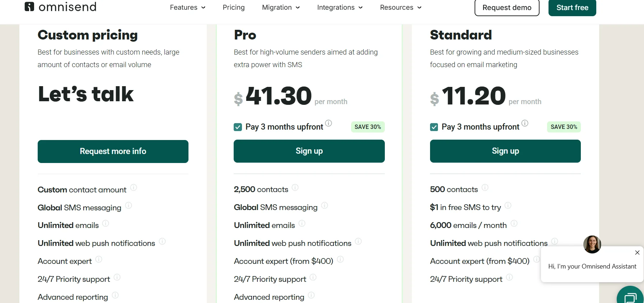Open the Migration dropdown menu
Screen dimensions: 644x303
pos(281,8)
